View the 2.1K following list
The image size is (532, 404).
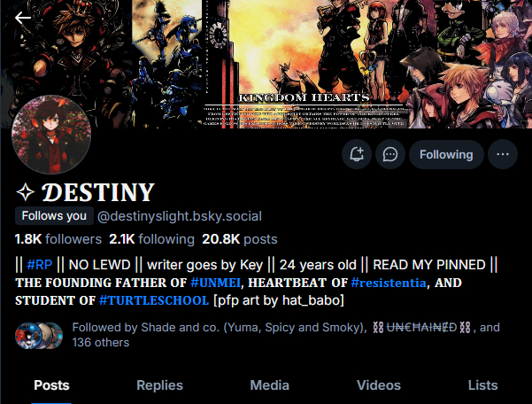(151, 239)
